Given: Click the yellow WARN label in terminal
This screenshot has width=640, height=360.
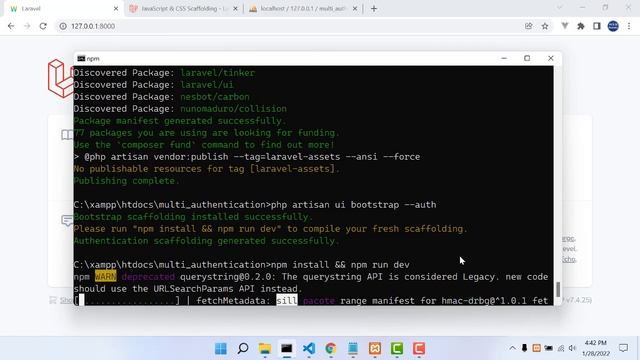Looking at the screenshot, I should point(105,277).
